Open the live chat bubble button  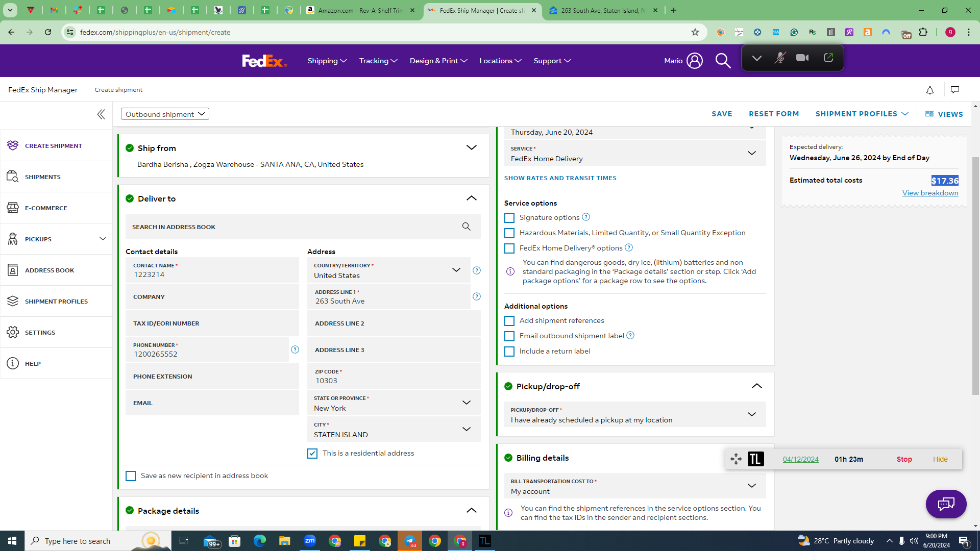click(x=946, y=504)
